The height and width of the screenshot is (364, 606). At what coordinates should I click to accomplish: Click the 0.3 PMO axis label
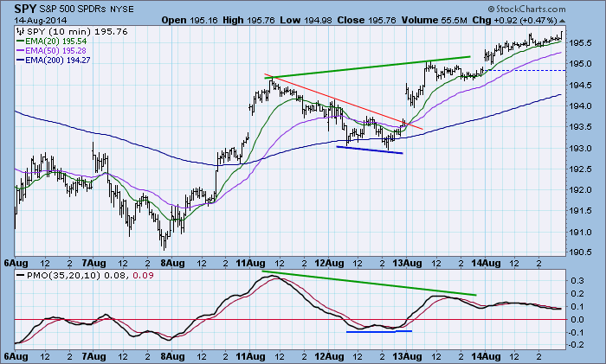click(x=577, y=281)
